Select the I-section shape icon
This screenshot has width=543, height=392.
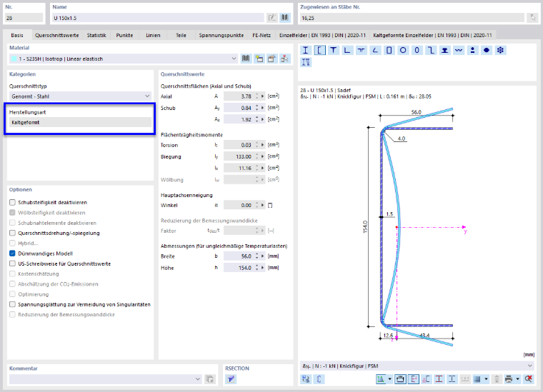(x=306, y=50)
